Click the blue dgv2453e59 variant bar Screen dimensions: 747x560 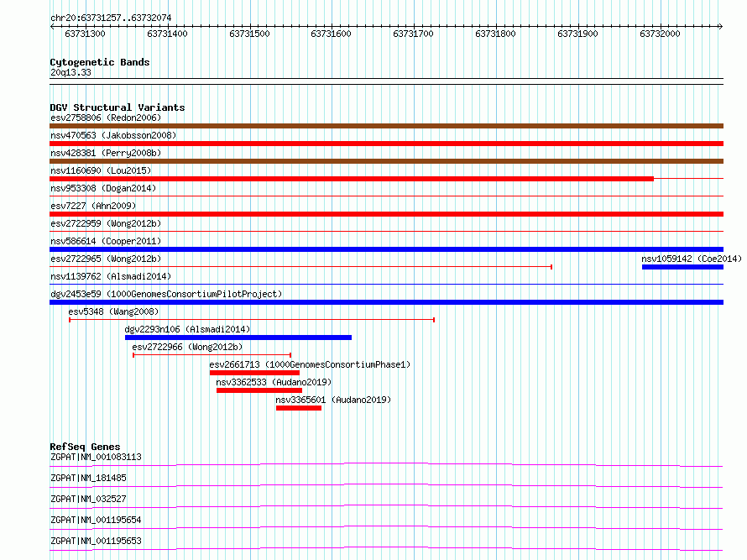point(386,302)
